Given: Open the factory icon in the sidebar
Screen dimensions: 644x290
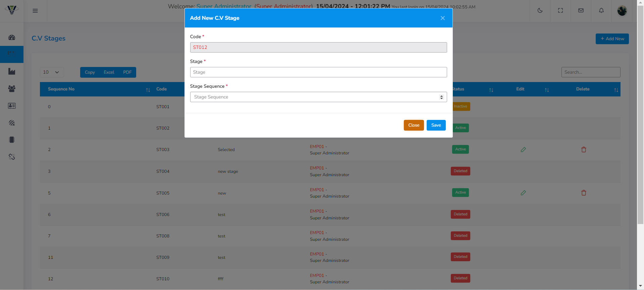Looking at the screenshot, I should [x=12, y=71].
